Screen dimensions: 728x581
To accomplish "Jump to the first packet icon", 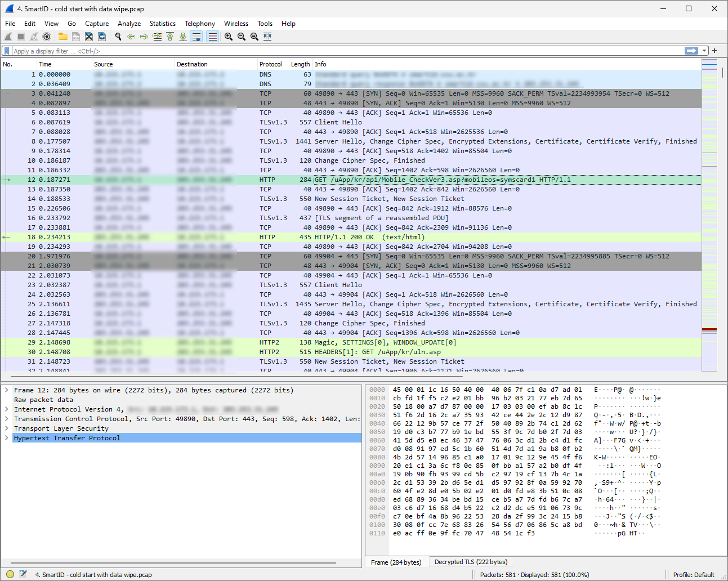I will click(170, 37).
